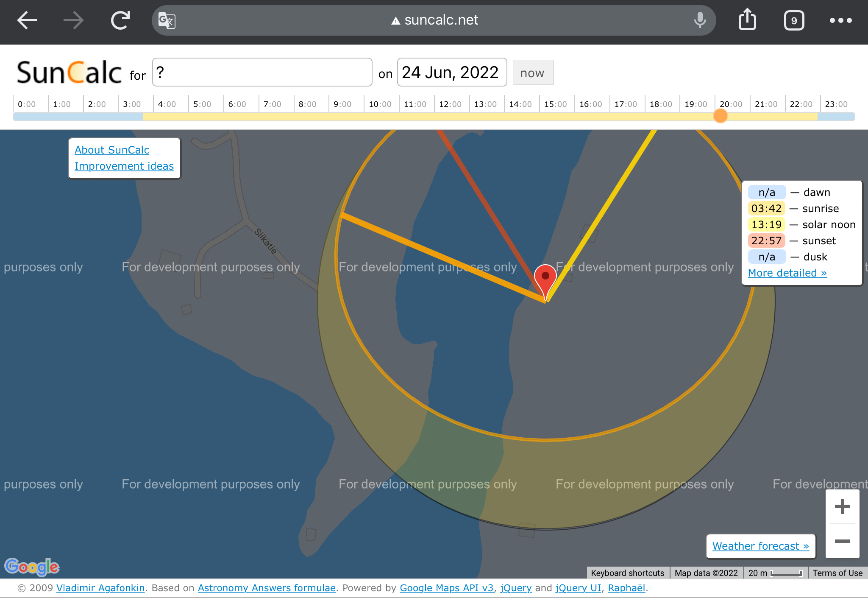Open the share sheet icon

pos(747,20)
